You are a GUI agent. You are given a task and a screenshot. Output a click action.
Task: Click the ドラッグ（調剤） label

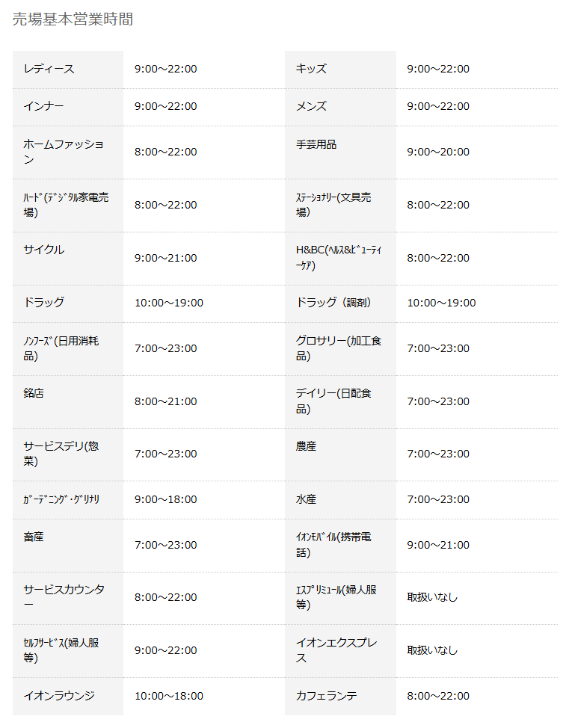(333, 303)
